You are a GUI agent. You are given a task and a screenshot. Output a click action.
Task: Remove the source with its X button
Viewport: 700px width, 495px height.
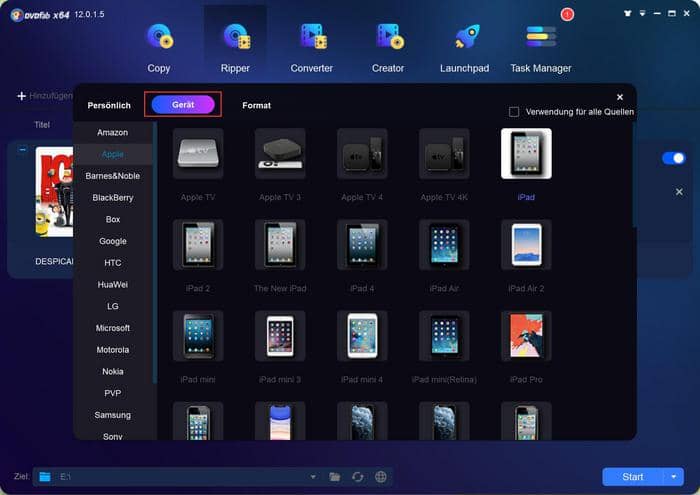click(679, 192)
